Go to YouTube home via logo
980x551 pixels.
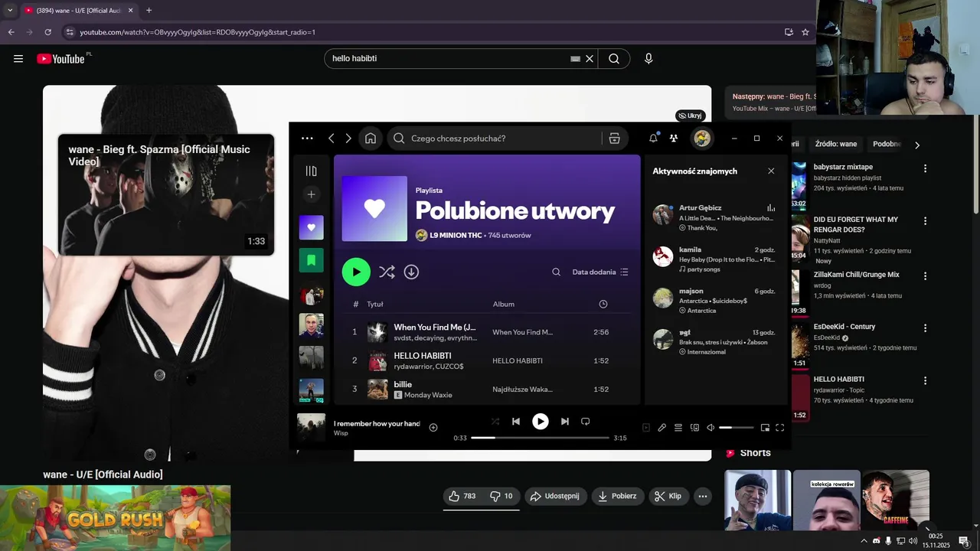(60, 59)
